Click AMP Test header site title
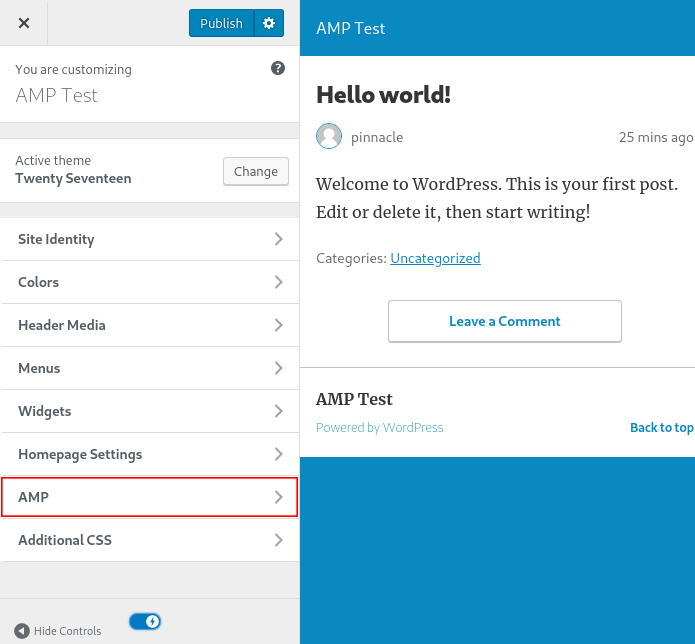Image resolution: width=695 pixels, height=644 pixels. (351, 28)
